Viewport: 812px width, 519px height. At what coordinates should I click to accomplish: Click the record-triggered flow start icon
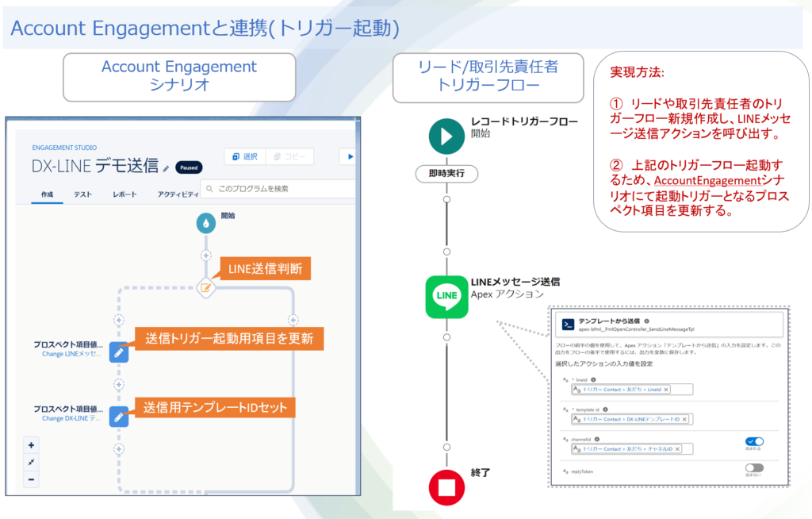tap(446, 135)
